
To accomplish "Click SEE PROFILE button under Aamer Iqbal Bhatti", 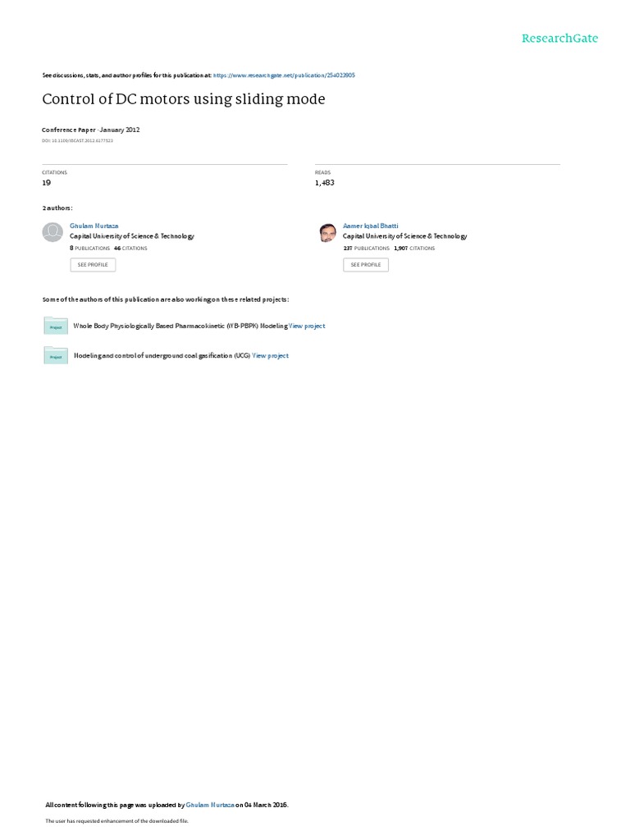I will point(366,265).
